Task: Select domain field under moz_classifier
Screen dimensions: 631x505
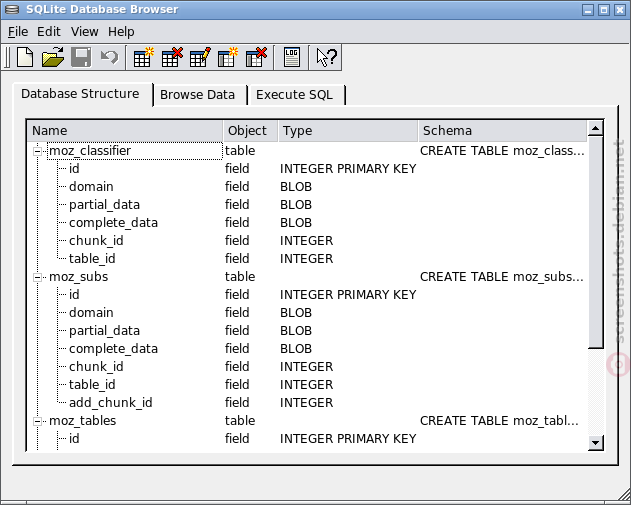Action: (91, 186)
